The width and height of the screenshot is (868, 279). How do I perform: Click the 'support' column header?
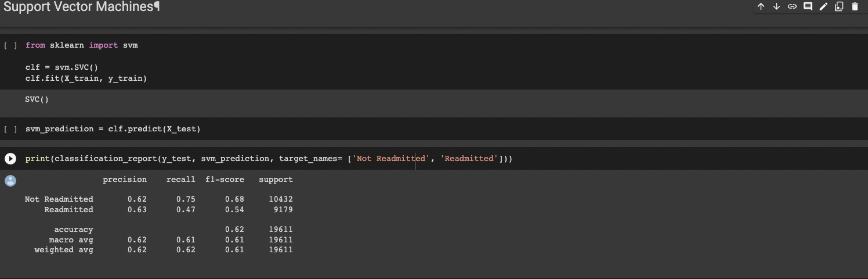[276, 180]
